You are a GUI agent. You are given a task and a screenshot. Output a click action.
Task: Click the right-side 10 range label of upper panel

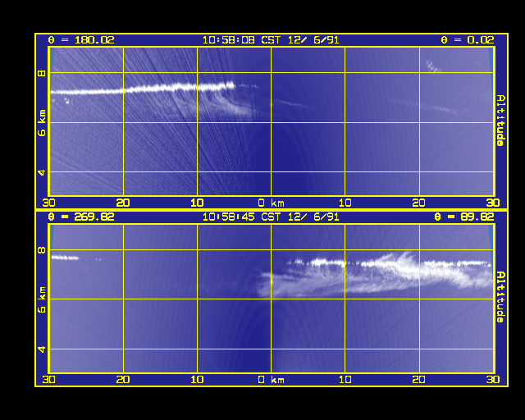[x=345, y=203]
